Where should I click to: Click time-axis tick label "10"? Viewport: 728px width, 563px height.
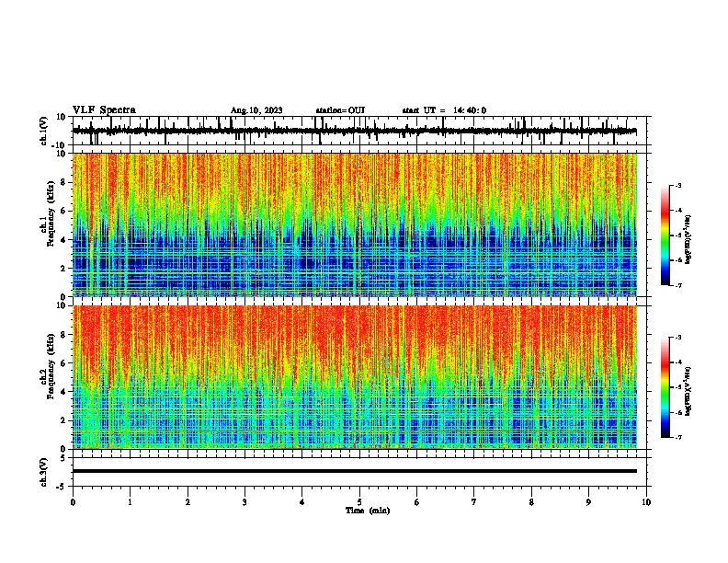click(x=646, y=502)
